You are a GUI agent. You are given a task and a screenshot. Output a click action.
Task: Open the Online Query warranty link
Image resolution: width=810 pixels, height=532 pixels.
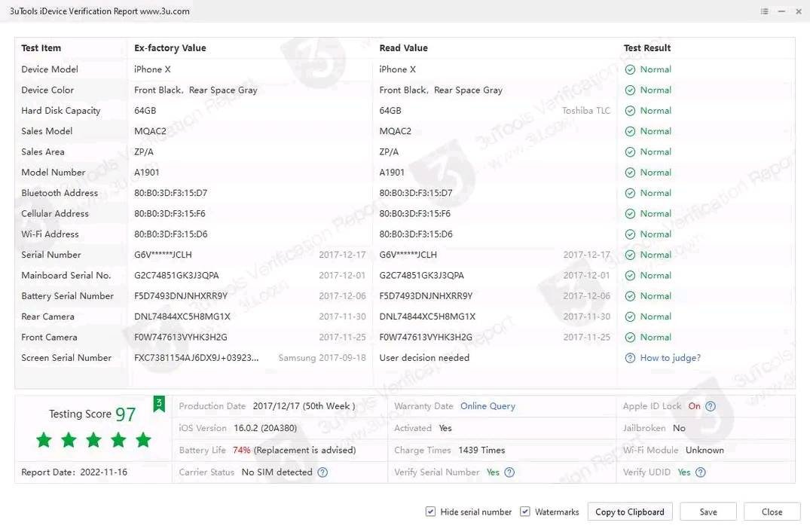tap(488, 406)
